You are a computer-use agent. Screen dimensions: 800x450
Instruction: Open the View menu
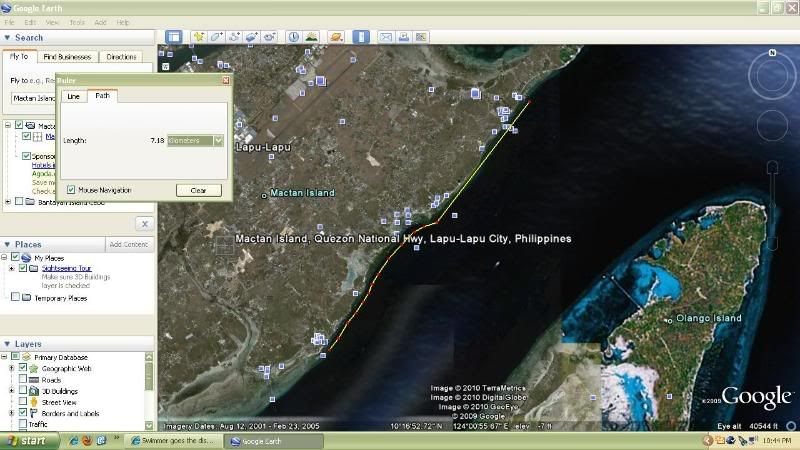point(52,22)
